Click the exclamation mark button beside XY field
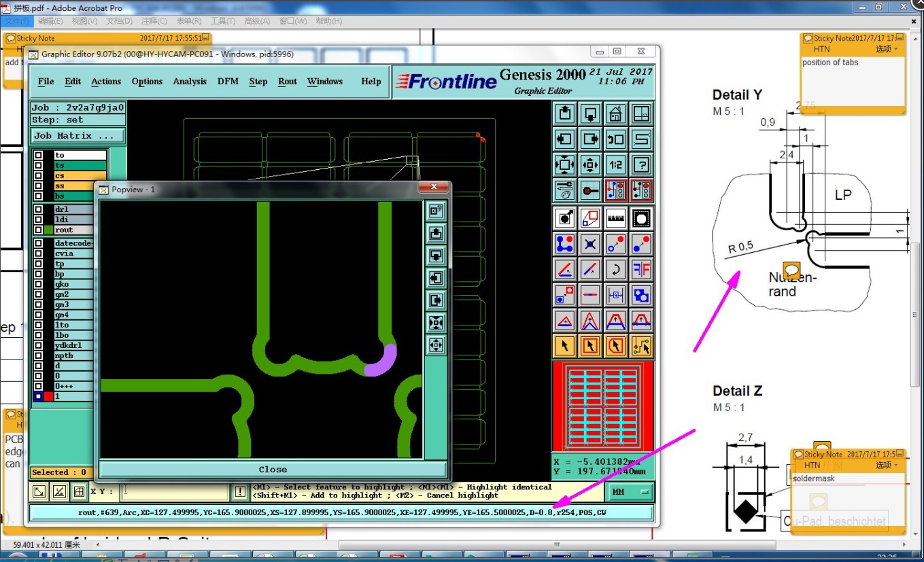 240,491
